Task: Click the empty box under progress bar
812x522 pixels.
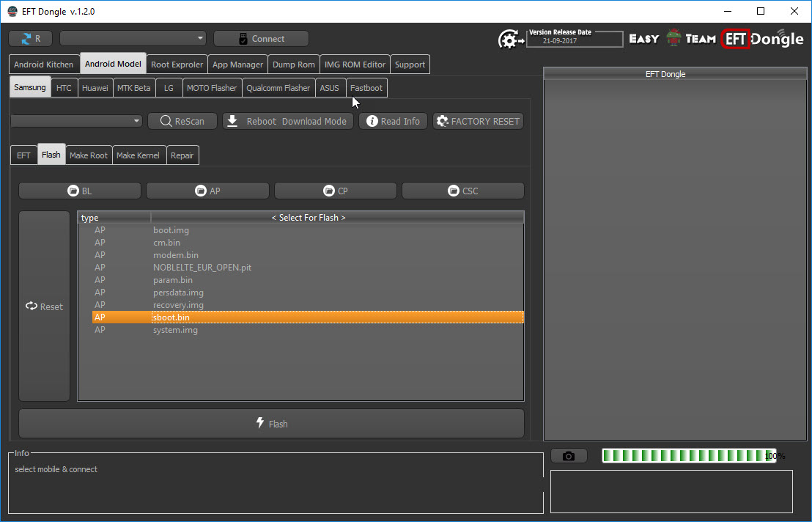Action: coord(671,491)
